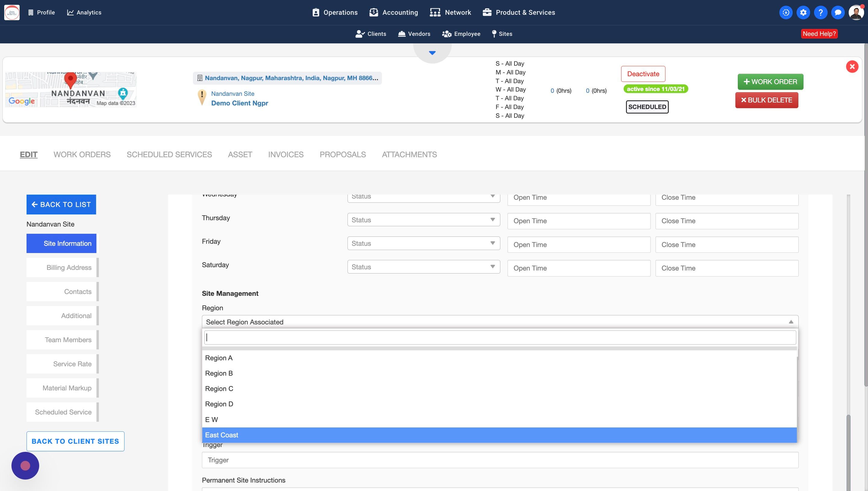Choose Region C from the list
Viewport: 868px width, 491px height.
[219, 389]
